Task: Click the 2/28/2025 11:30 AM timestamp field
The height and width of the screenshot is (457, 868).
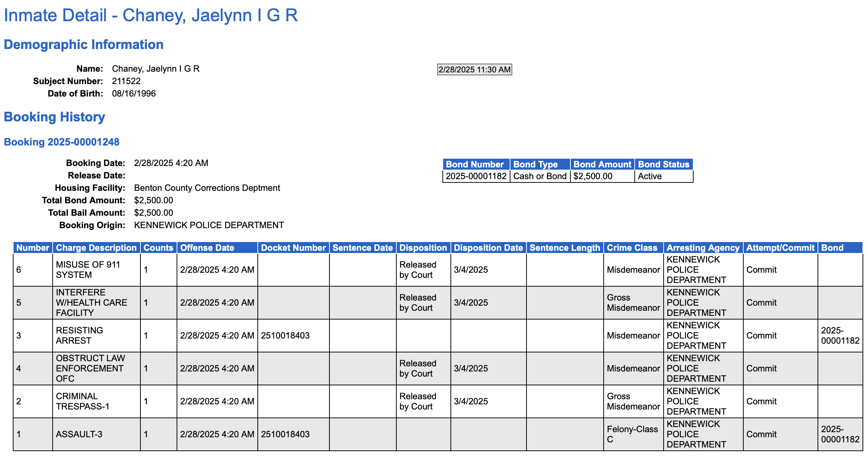Action: tap(475, 69)
